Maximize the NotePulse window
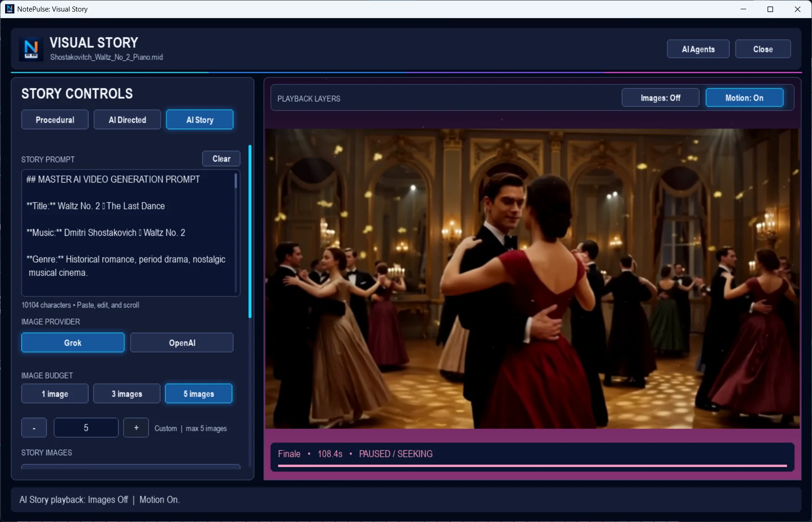 click(770, 9)
